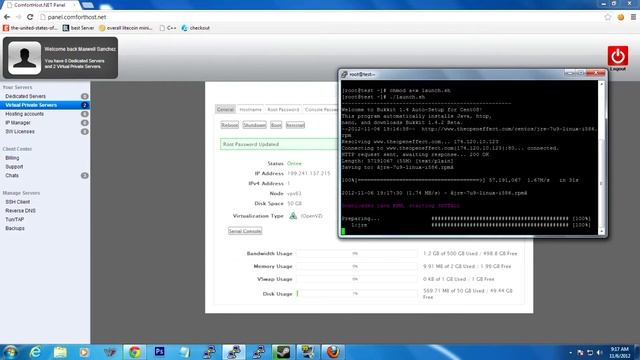Open Chats under Client Center
Image resolution: width=640 pixels, height=360 pixels.
[x=45, y=176]
